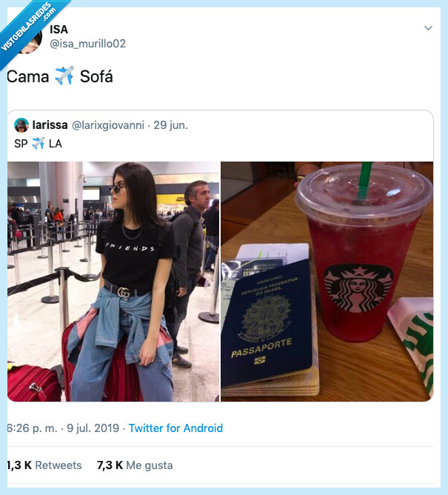View the 7,3 K Me gusta list
Screen dimensions: 448x495
tap(135, 465)
